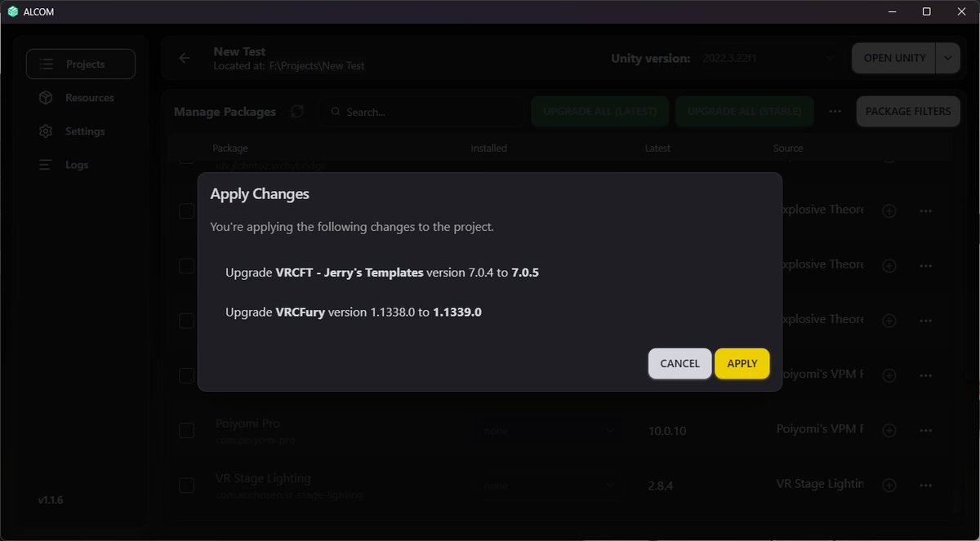The width and height of the screenshot is (980, 541).
Task: Go back using the arrow beside New Test
Action: tap(185, 58)
